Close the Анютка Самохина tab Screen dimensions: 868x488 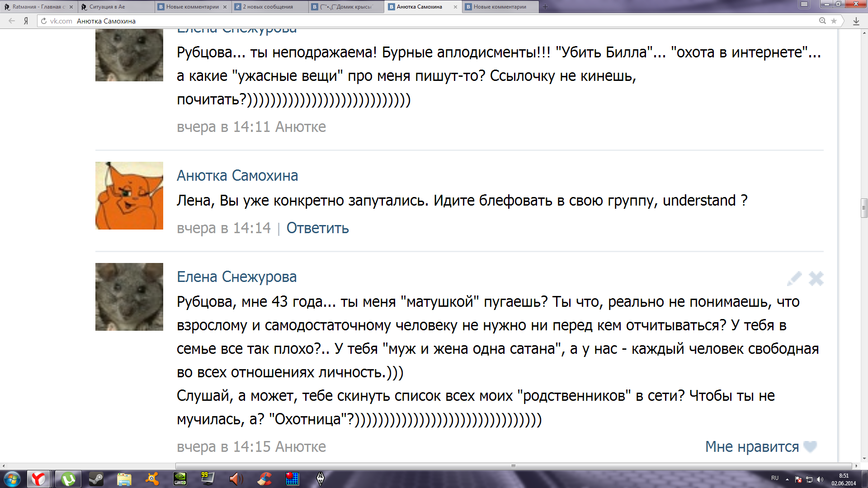tap(455, 7)
